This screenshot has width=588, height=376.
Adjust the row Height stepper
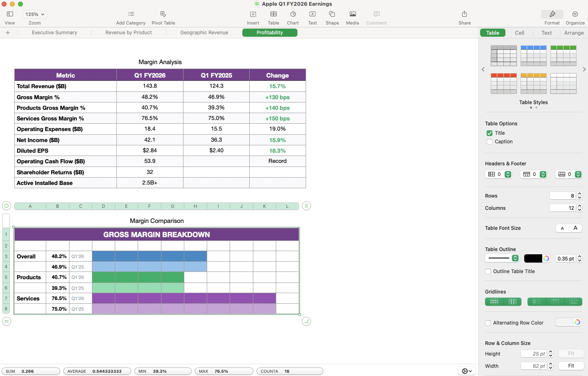pyautogui.click(x=550, y=354)
